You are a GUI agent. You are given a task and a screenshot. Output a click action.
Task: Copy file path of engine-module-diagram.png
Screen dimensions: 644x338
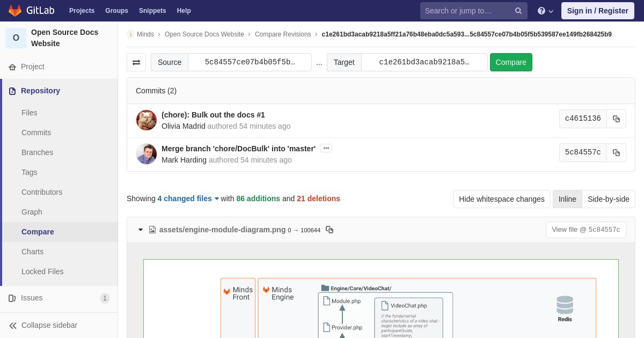point(330,230)
